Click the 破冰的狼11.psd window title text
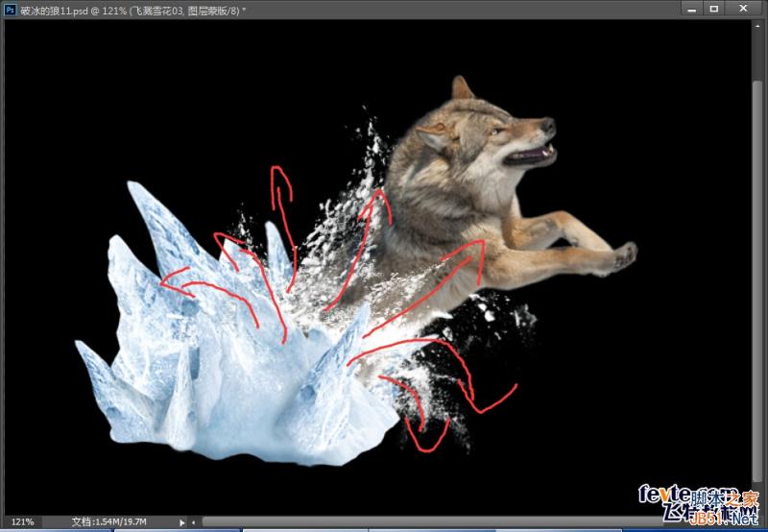 (132, 11)
